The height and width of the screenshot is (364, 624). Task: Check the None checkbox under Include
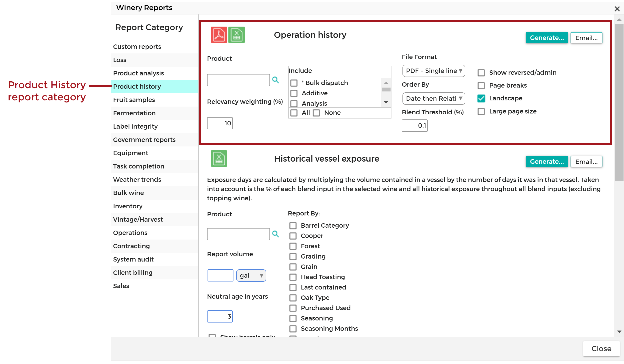coord(316,113)
